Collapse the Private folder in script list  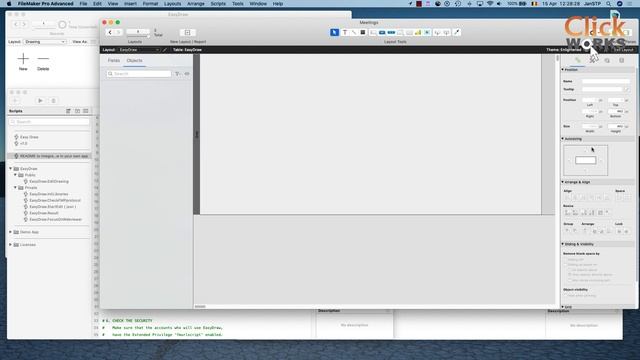[x=16, y=188]
